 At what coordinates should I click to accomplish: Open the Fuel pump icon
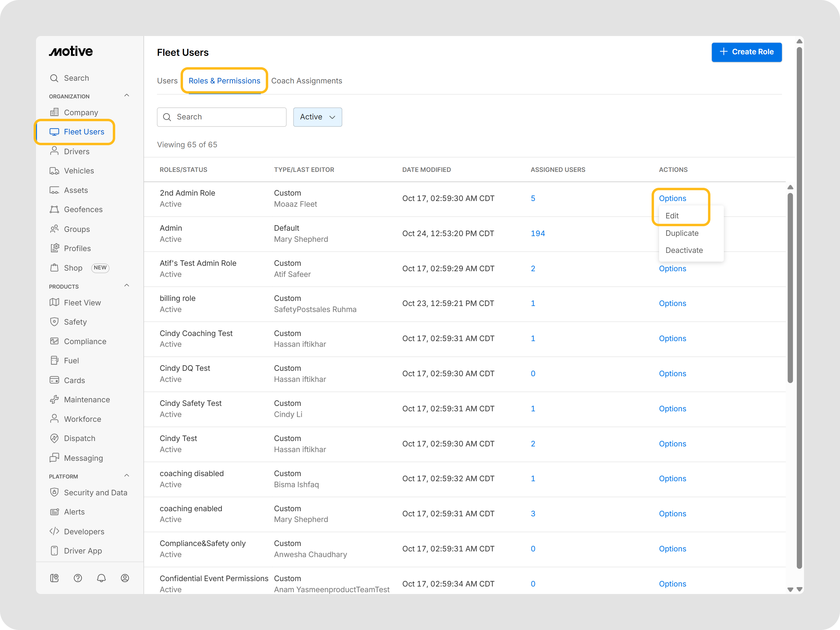[54, 360]
